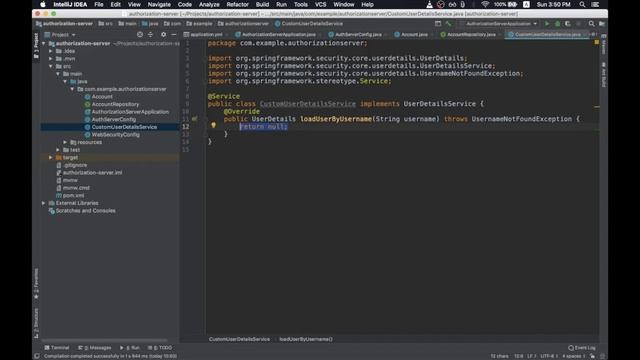
Task: Open the Navigate menu
Action: tap(159, 4)
